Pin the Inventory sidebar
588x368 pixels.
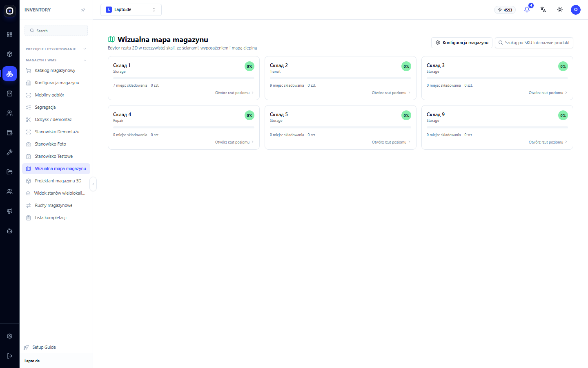point(83,10)
